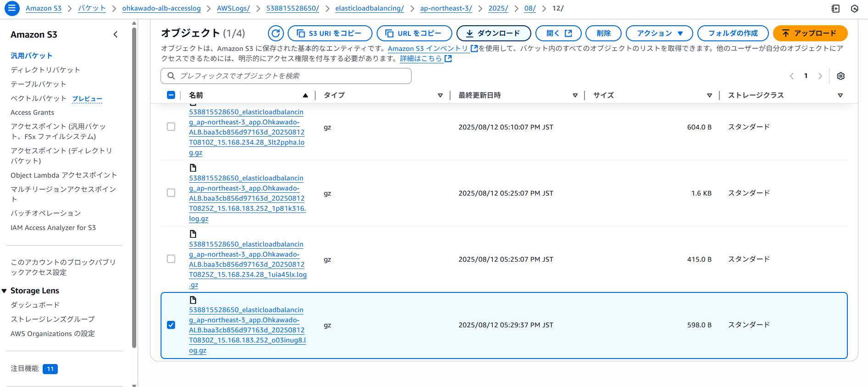Deselect all objects header checkbox

click(171, 95)
